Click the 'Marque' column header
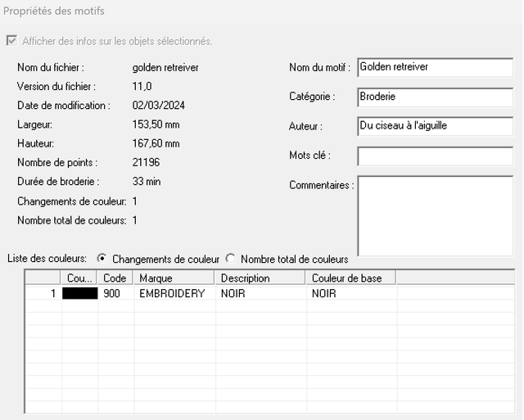524x420 pixels. (174, 278)
